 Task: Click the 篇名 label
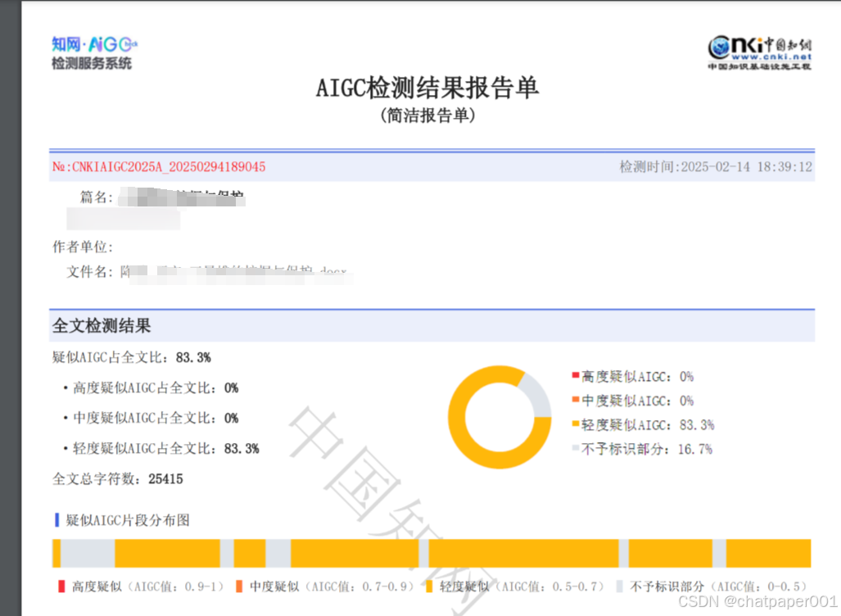pos(97,197)
